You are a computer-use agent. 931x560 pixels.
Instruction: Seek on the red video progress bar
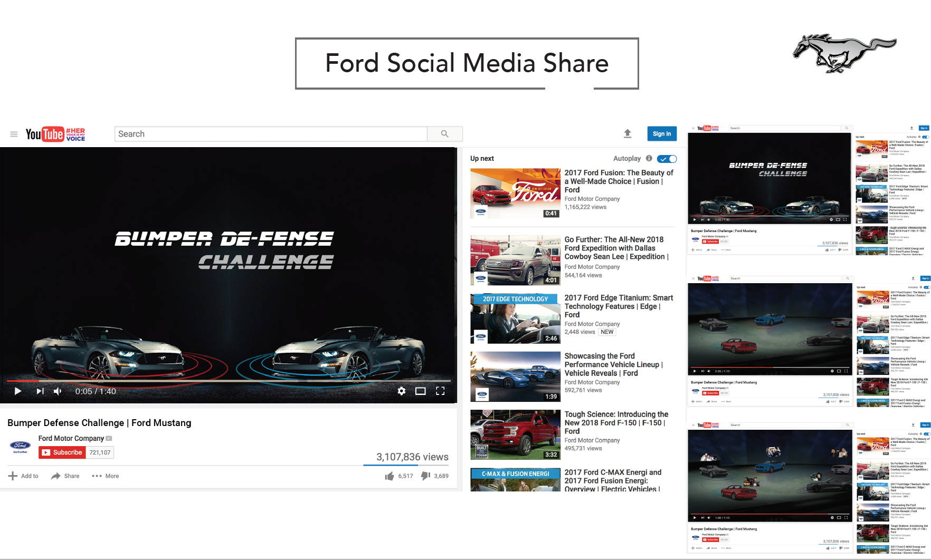pyautogui.click(x=229, y=381)
